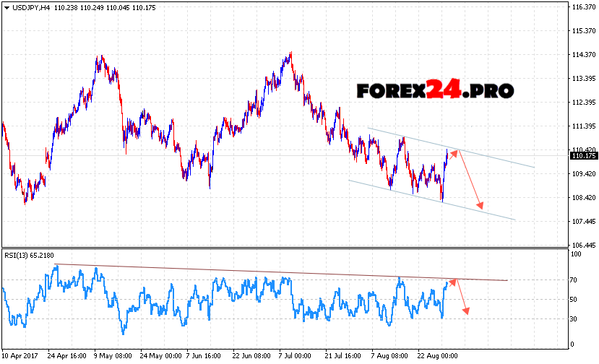Click the red down-arrow tip in RSI panel

[467, 311]
